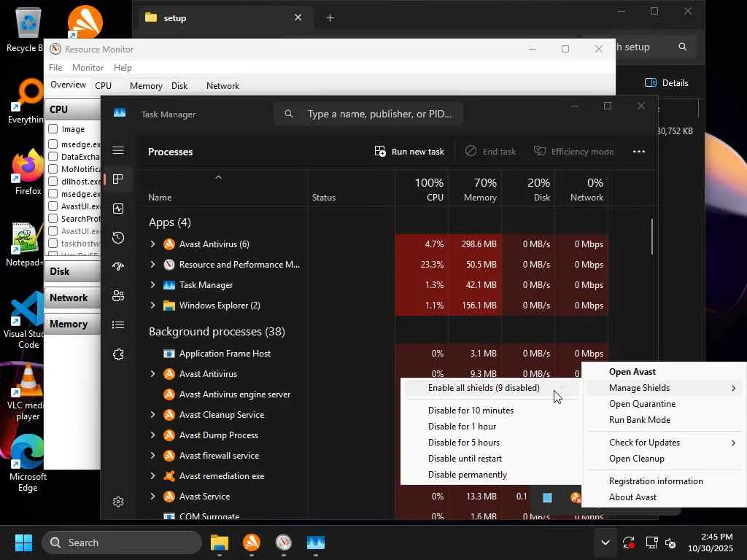
Task: Click Run new task button
Action: coord(409,152)
